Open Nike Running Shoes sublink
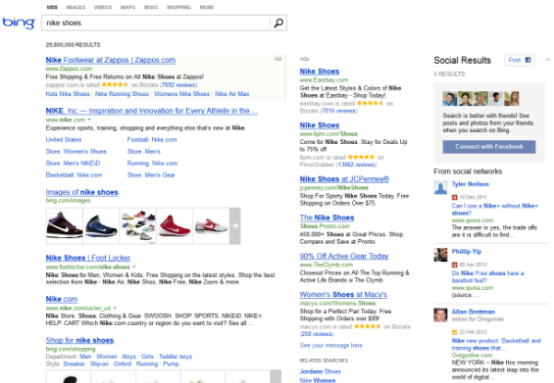 tap(122, 94)
